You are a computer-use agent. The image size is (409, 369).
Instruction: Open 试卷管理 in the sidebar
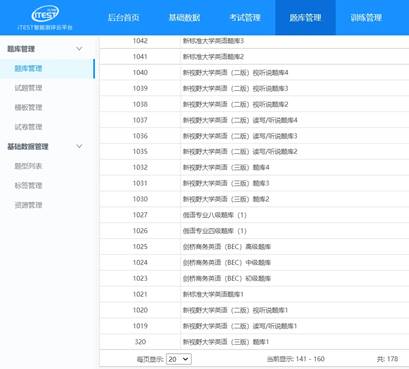point(28,127)
